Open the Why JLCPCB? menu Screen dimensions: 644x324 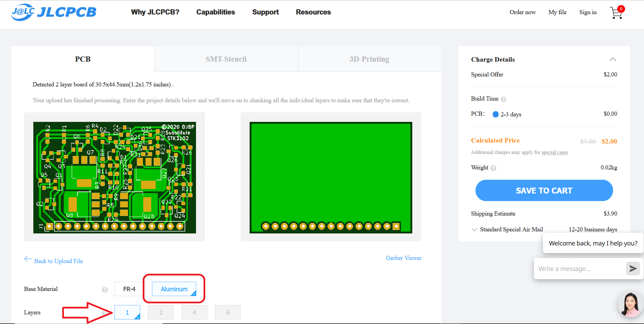(x=155, y=12)
